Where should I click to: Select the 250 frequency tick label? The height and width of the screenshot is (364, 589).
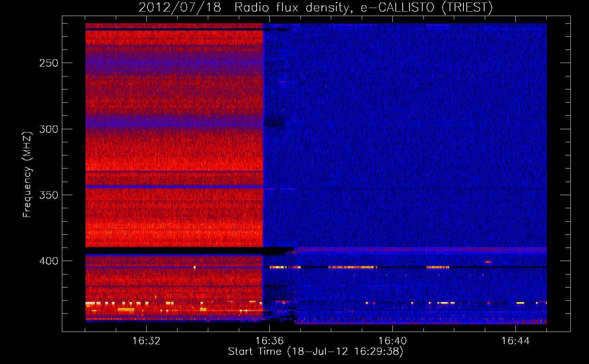(49, 63)
